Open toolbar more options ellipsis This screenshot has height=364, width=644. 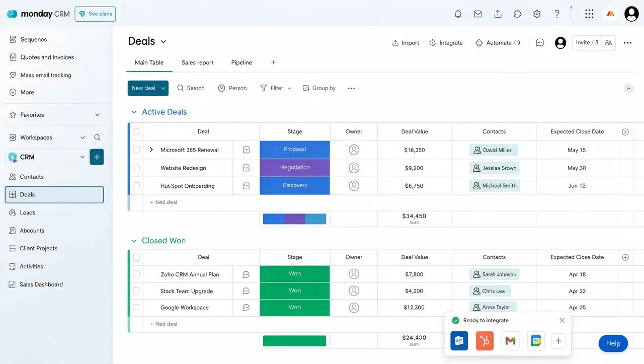[351, 88]
